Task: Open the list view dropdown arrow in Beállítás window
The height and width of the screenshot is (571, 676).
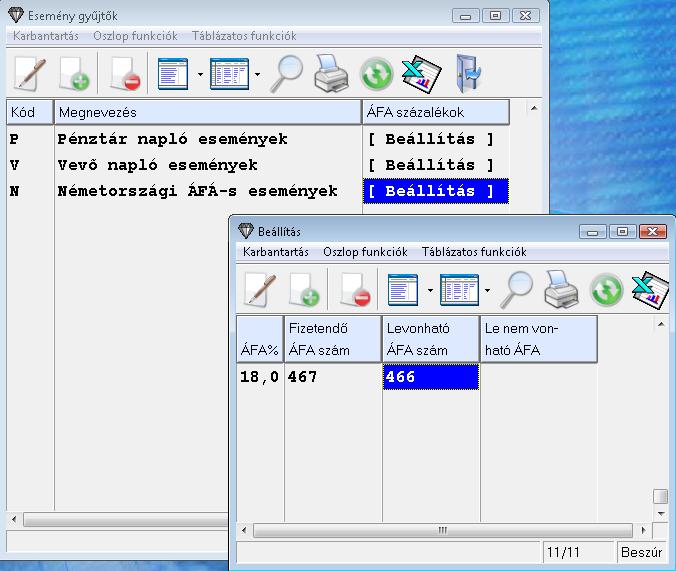Action: tap(430, 291)
